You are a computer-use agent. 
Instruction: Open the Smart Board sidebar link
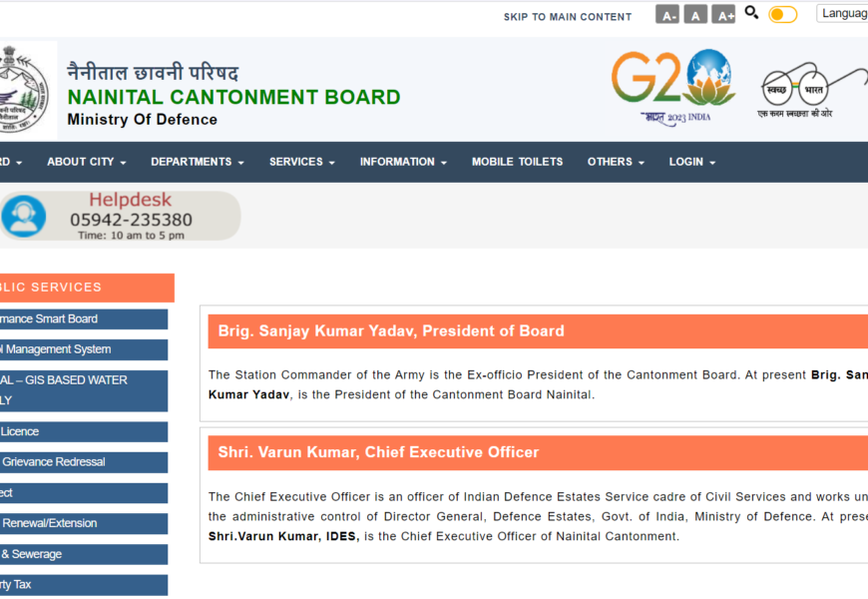click(x=84, y=319)
